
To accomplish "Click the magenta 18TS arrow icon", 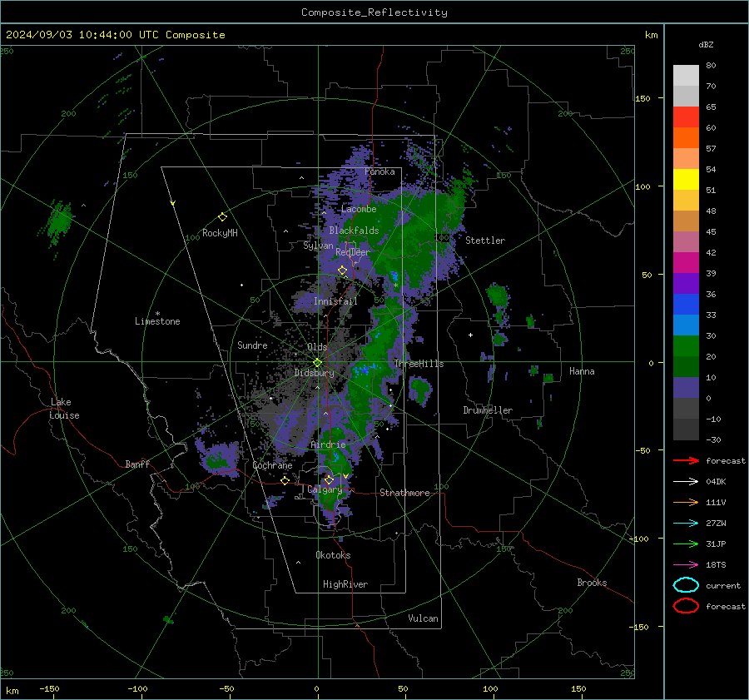I will tap(686, 565).
